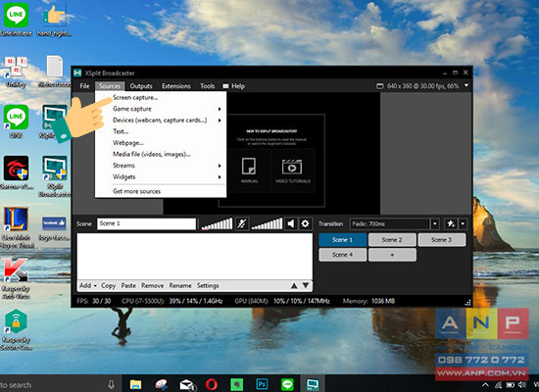Open Kaspersky Anti-Virus desktop icon
Image resolution: width=539 pixels, height=392 pixels.
tap(16, 278)
